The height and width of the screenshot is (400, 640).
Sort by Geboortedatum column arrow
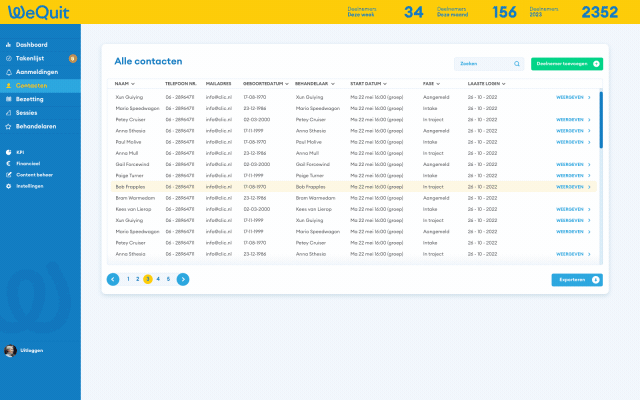pyautogui.click(x=287, y=84)
